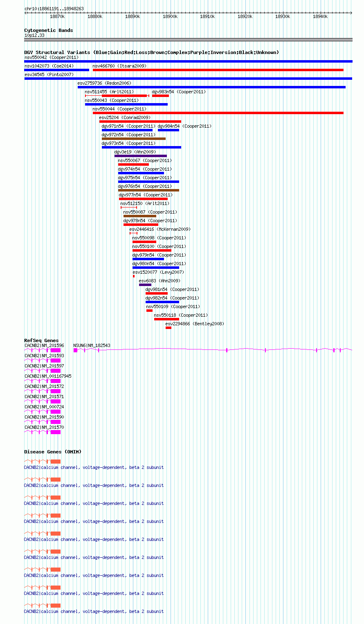Click the 18870k ruler label
This screenshot has height=624, width=364.
[57, 16]
